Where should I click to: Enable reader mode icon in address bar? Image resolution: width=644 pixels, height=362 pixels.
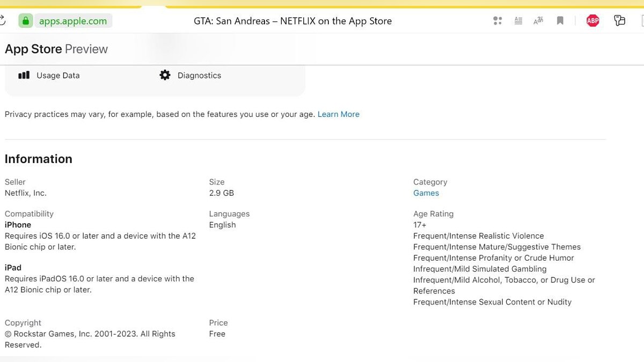point(518,21)
